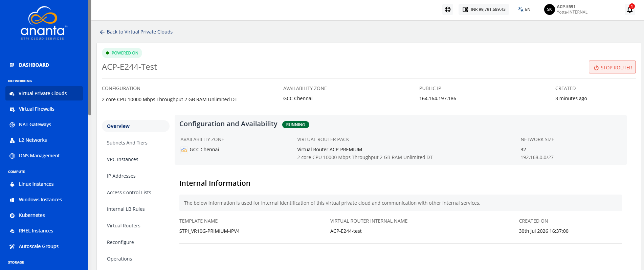Click the sidebar vertical scrollbar

pos(90,58)
